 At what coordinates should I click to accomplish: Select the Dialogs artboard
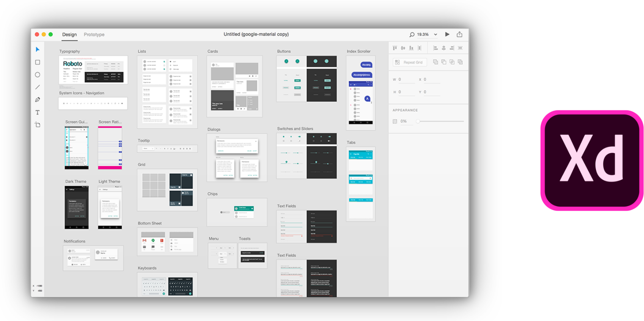click(x=237, y=157)
